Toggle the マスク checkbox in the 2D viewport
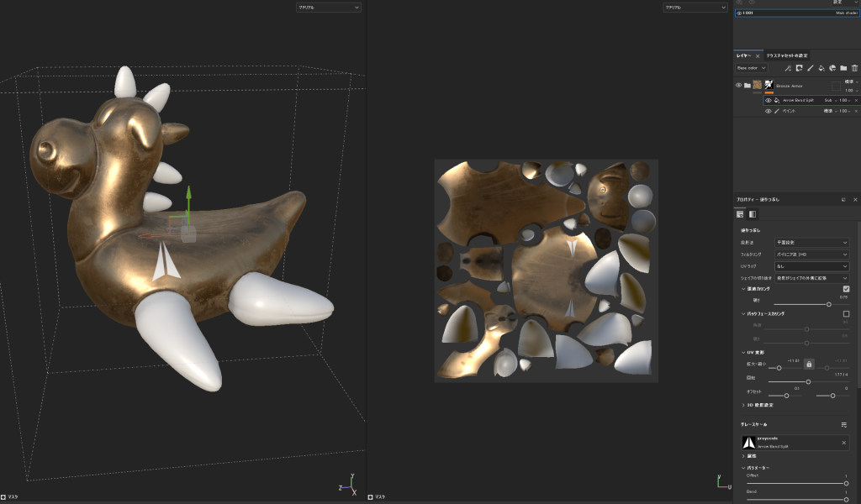Viewport: 861px width, 504px height. (x=370, y=497)
